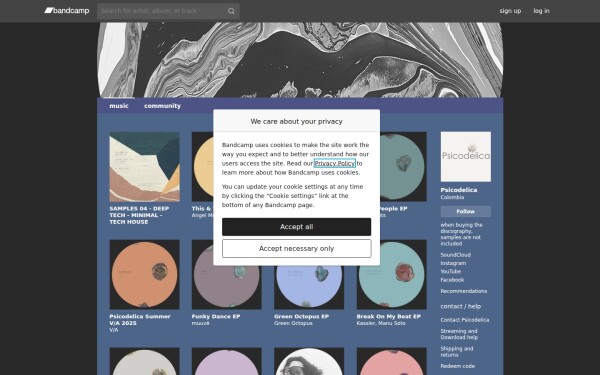Open the sign up link
600x375 pixels.
click(510, 11)
